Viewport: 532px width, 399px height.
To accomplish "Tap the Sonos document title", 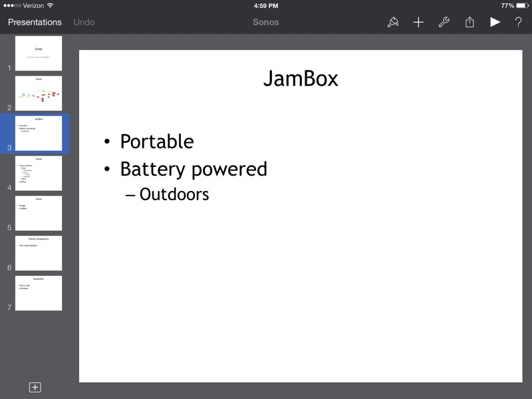I will pyautogui.click(x=265, y=22).
